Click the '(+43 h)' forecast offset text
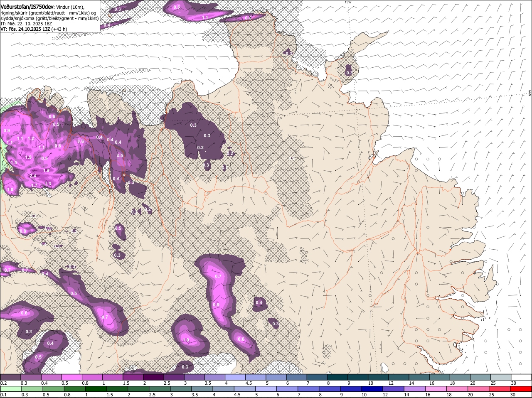 coord(59,29)
